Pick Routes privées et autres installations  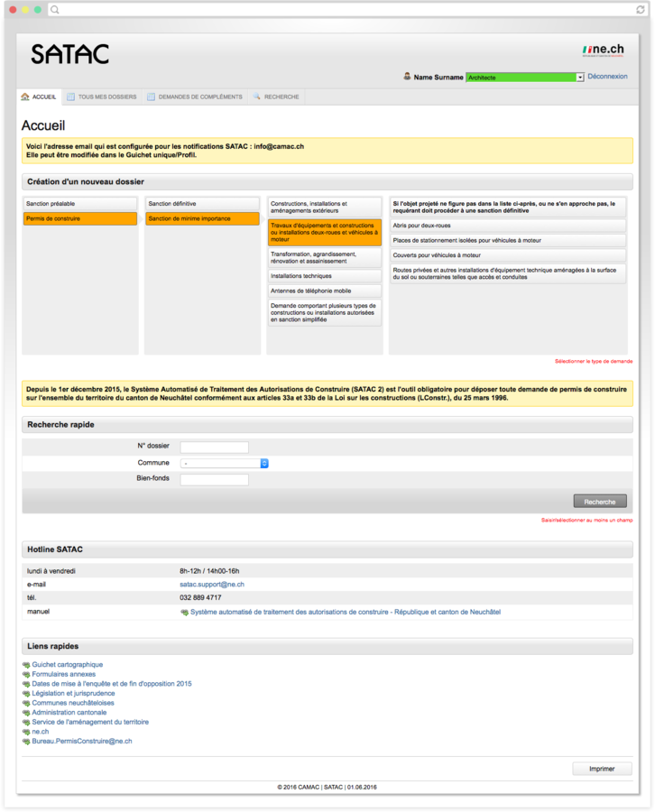coord(508,273)
